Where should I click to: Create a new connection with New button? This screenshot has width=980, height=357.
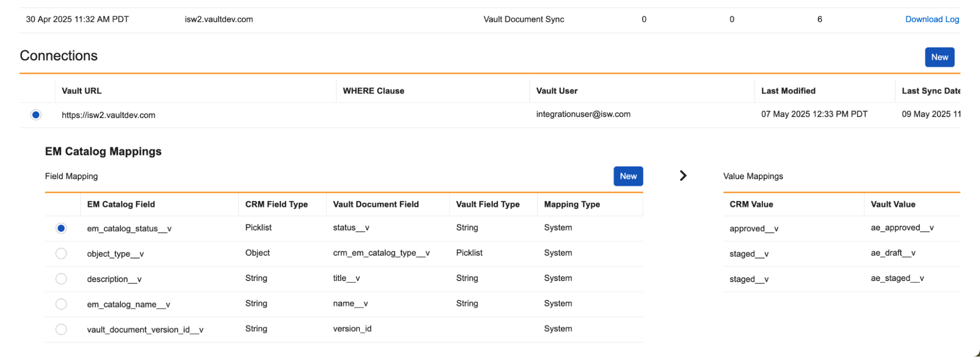point(939,57)
